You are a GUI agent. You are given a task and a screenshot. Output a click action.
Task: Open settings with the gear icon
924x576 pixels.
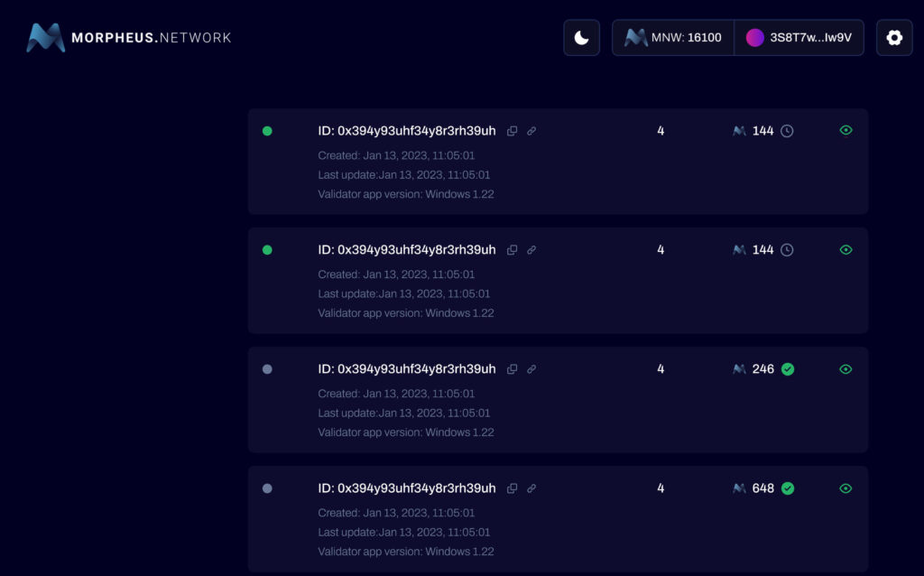pos(893,38)
